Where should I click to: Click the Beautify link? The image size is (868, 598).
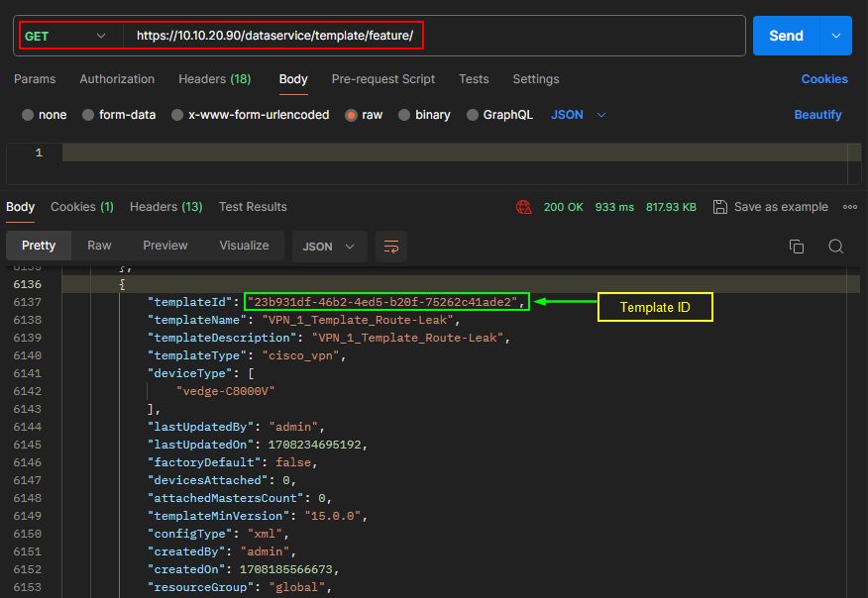click(817, 115)
